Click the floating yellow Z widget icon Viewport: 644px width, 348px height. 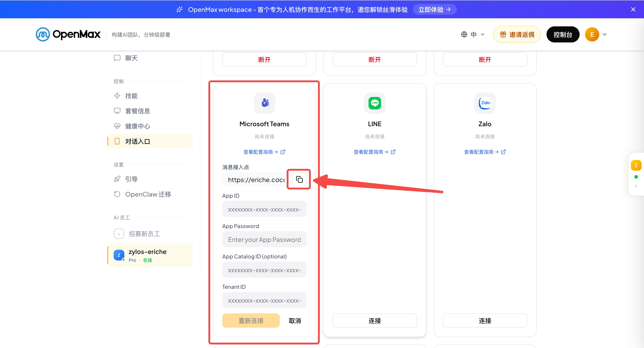coord(636,166)
